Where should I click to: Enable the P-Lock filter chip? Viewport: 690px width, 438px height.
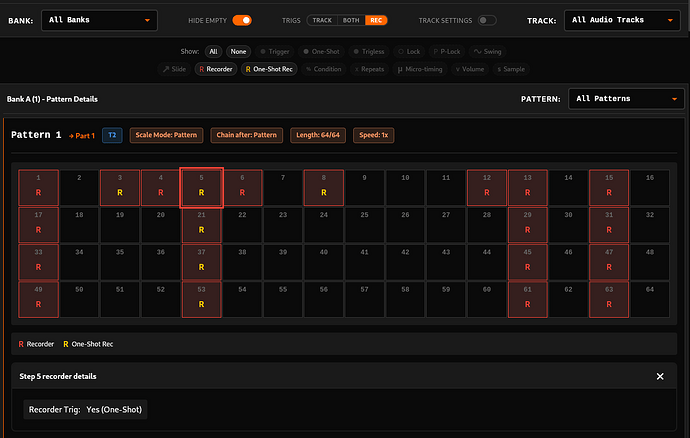(x=447, y=52)
